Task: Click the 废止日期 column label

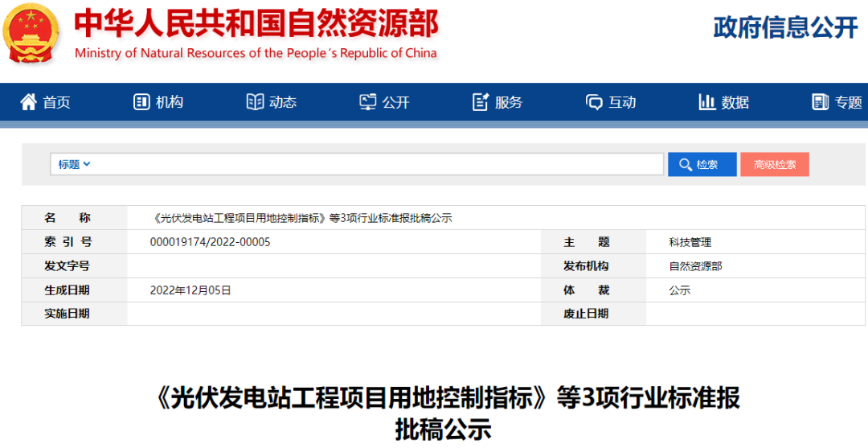Action: (x=586, y=314)
